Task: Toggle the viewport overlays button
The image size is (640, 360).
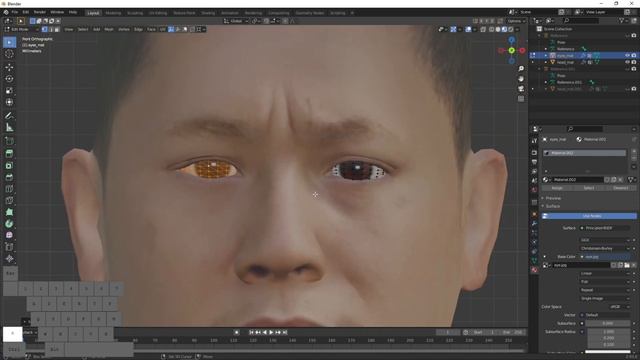Action: pyautogui.click(x=468, y=29)
